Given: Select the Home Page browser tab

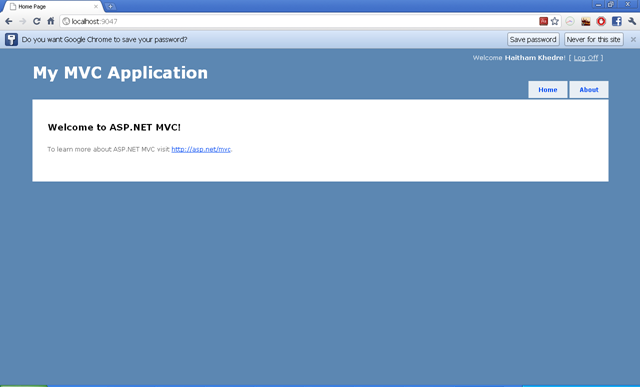Looking at the screenshot, I should click(52, 7).
